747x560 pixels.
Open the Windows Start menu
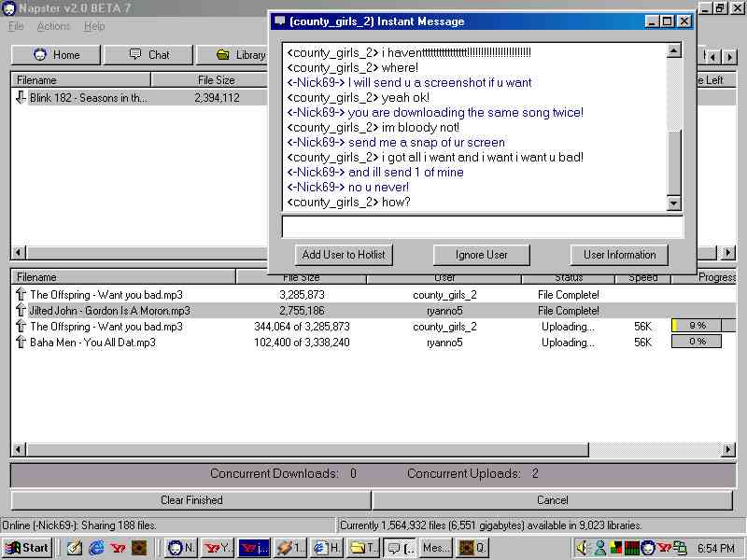tap(26, 548)
